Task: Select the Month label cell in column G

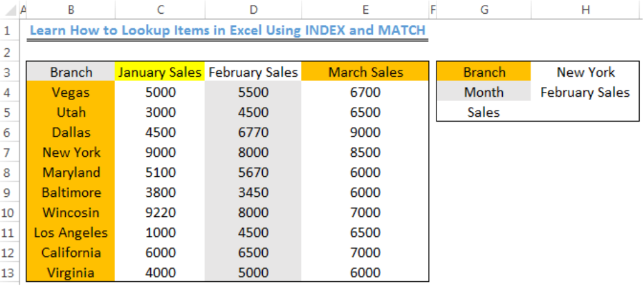Action: pos(484,93)
